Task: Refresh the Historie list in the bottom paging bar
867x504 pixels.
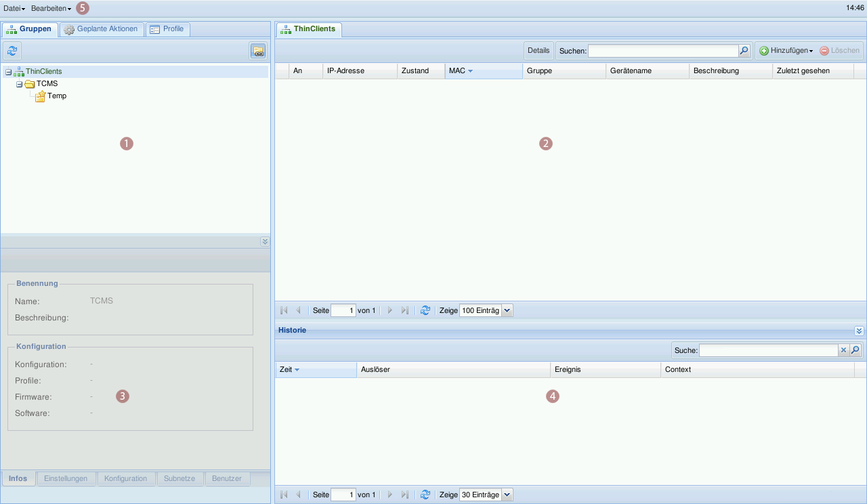Action: pos(425,495)
